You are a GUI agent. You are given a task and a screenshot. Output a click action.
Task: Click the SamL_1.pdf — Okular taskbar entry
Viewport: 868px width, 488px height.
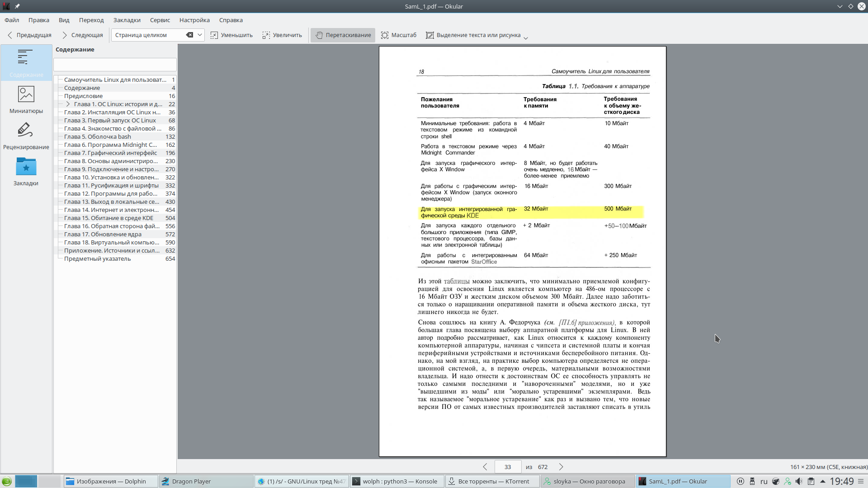[x=683, y=481]
